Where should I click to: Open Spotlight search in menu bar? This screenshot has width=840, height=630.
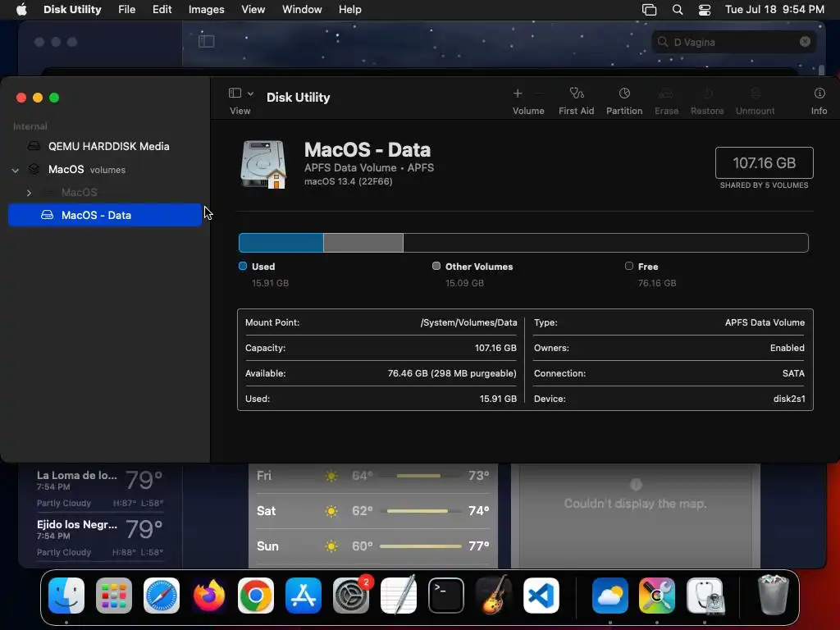(678, 10)
